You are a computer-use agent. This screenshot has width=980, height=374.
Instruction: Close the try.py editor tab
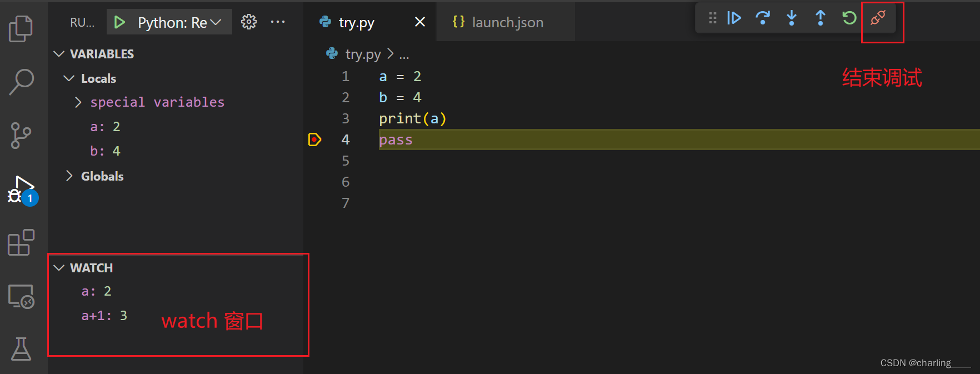[420, 22]
